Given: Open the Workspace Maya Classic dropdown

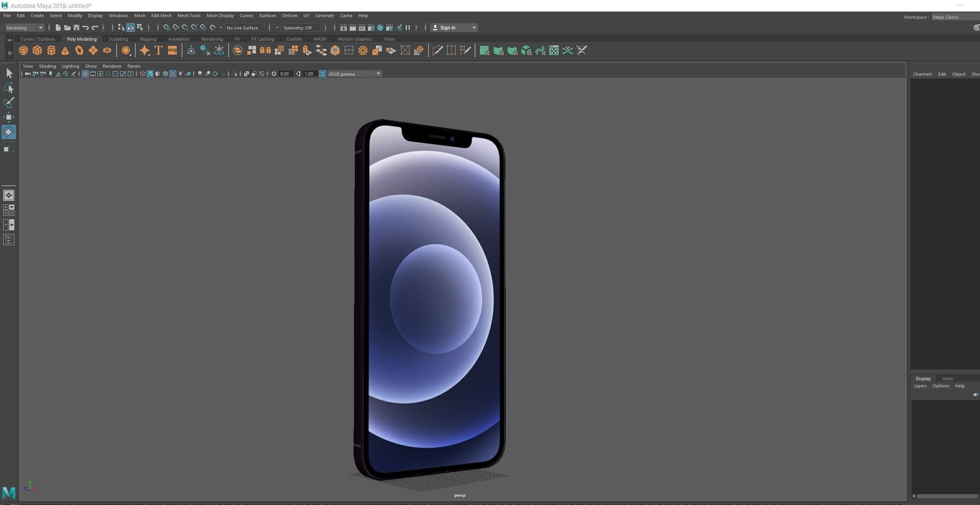Looking at the screenshot, I should click(x=955, y=17).
